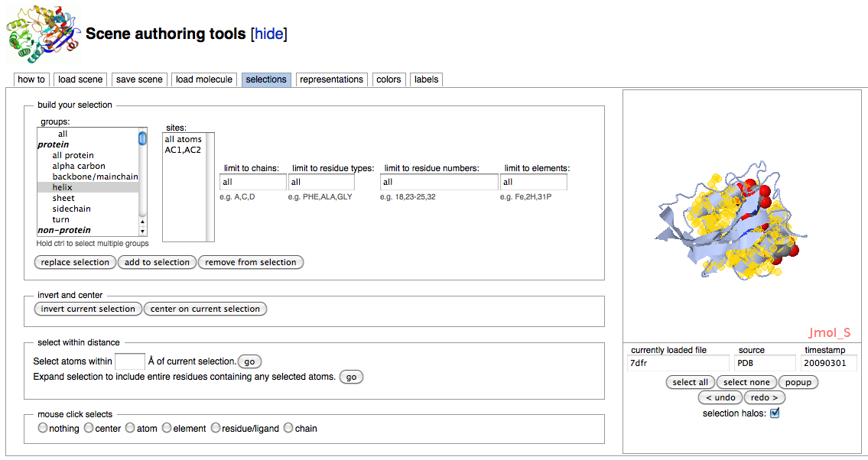
Task: Open the colors tab
Action: click(388, 79)
